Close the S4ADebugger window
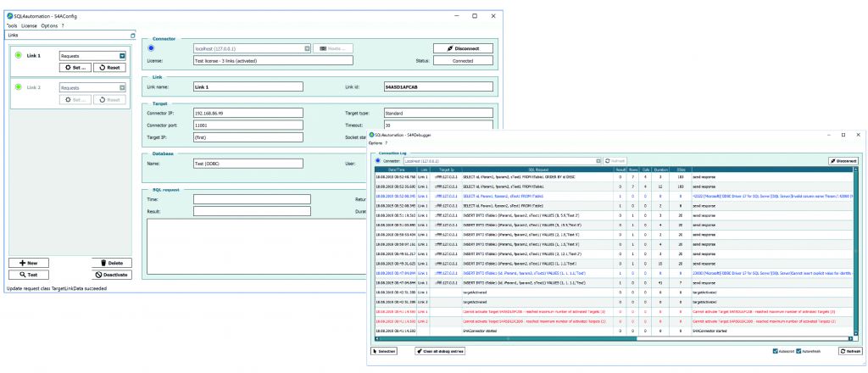 point(858,135)
